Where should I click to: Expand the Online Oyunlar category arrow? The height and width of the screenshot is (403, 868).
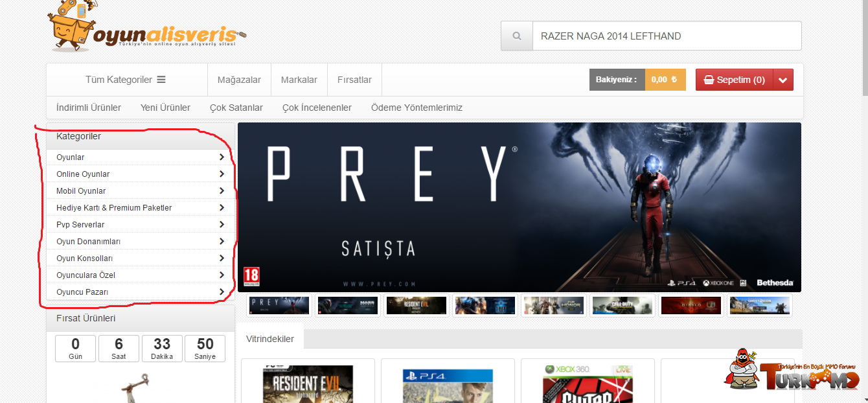222,174
